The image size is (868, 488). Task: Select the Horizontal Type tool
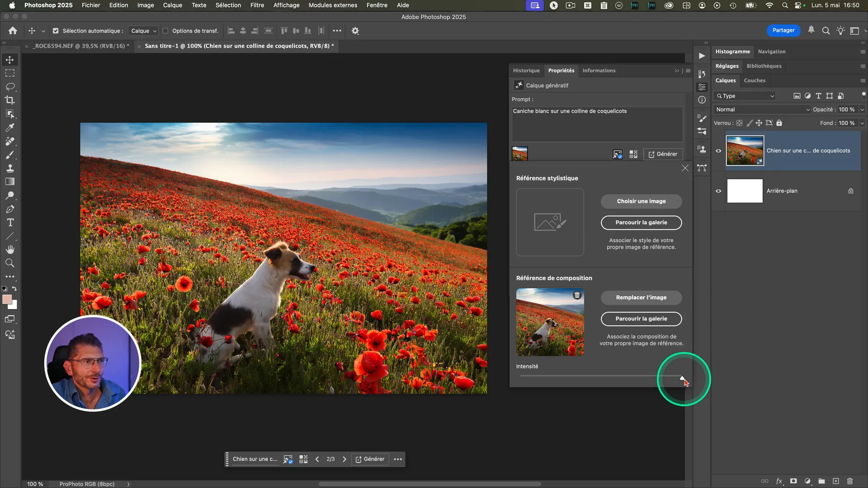pos(9,222)
